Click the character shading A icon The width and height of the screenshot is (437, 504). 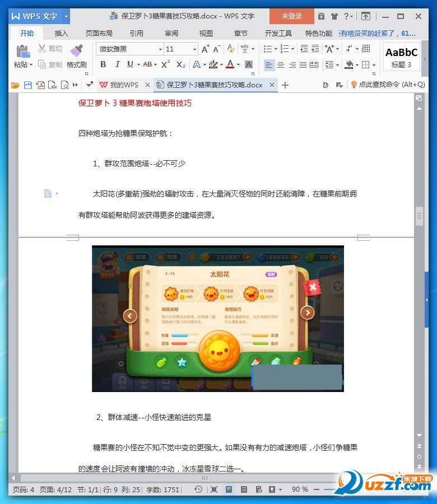(x=249, y=64)
